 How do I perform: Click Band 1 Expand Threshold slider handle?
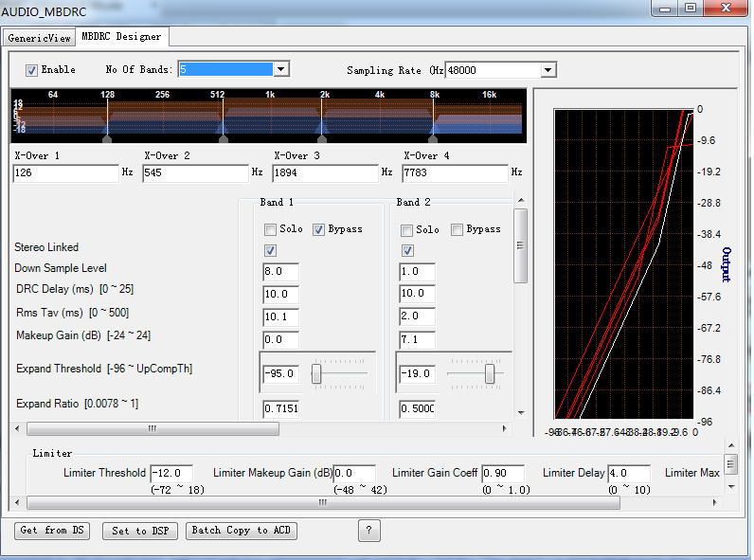coord(316,374)
